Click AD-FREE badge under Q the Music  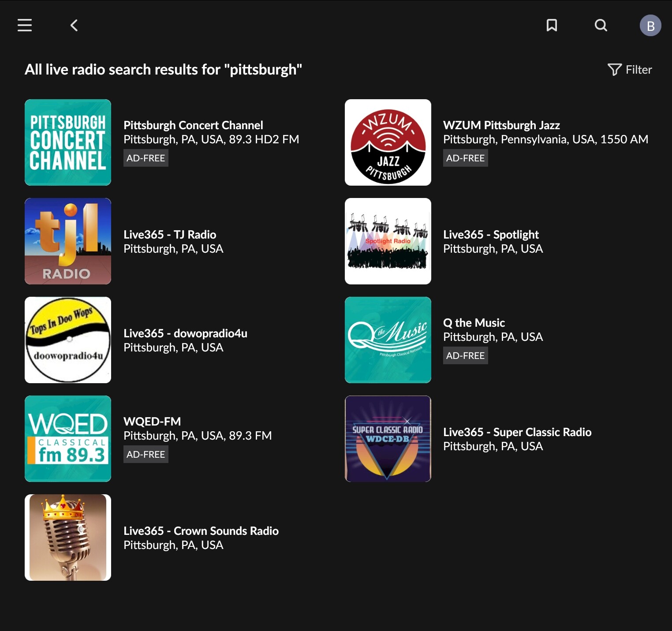point(465,355)
